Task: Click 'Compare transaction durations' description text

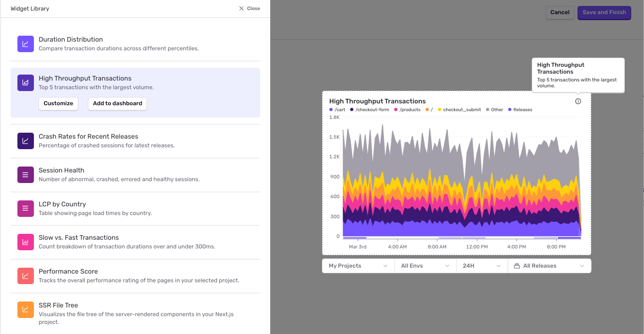Action: [x=119, y=48]
